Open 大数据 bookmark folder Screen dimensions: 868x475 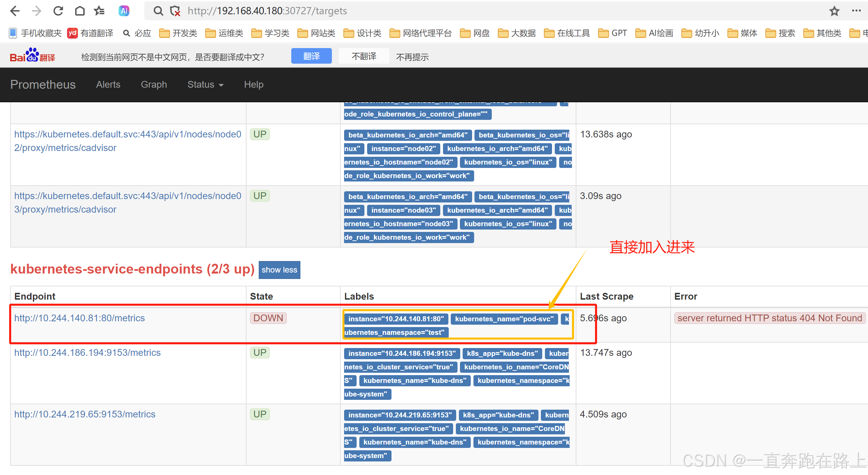click(517, 33)
